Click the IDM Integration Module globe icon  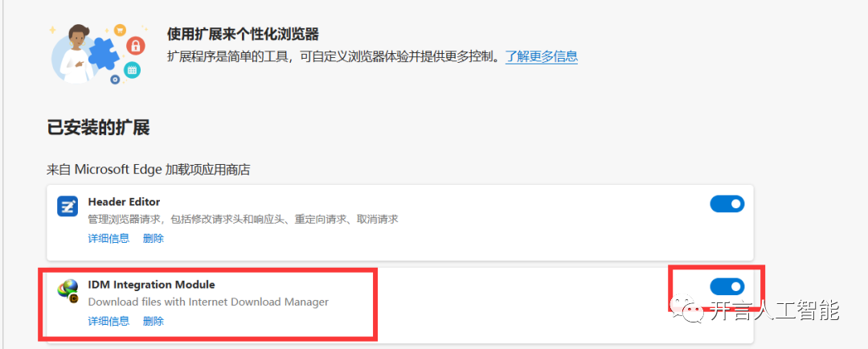(x=68, y=289)
